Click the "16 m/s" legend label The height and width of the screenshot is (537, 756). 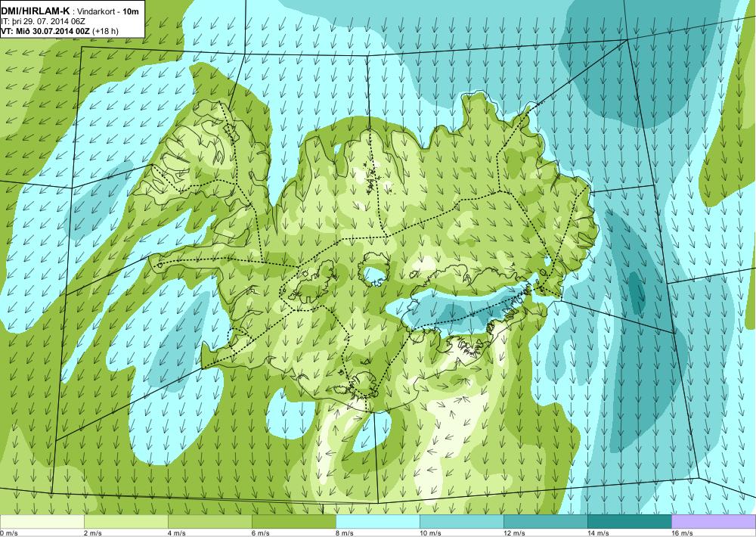(682, 533)
